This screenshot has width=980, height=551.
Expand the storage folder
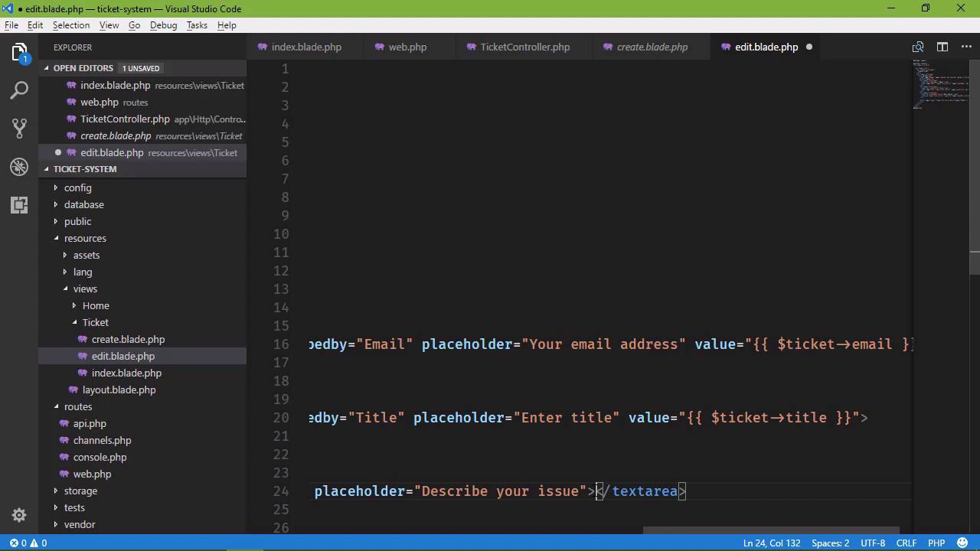pyautogui.click(x=55, y=491)
